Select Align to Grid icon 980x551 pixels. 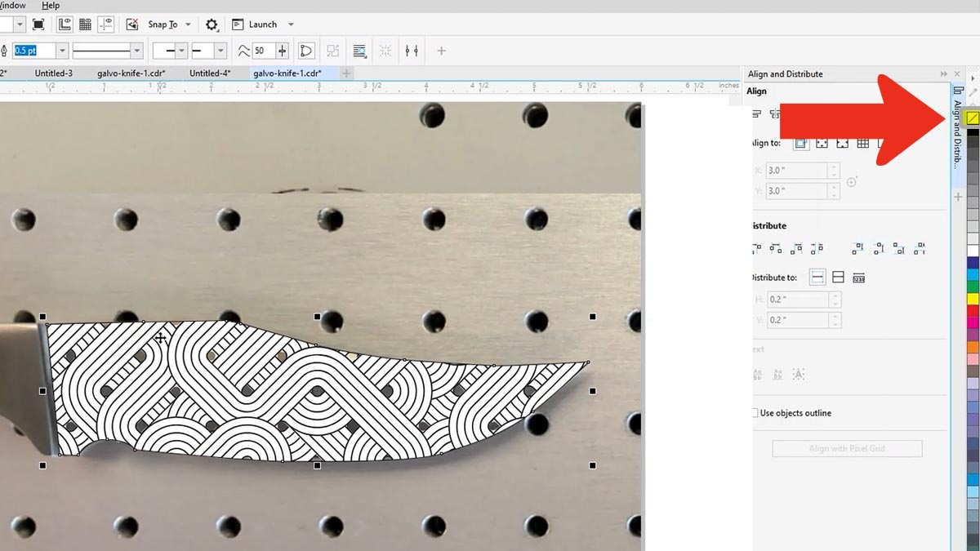(x=862, y=144)
